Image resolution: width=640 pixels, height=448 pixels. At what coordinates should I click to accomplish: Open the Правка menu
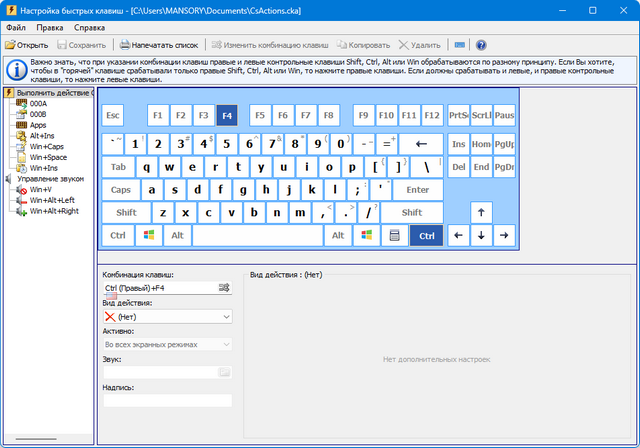(49, 28)
